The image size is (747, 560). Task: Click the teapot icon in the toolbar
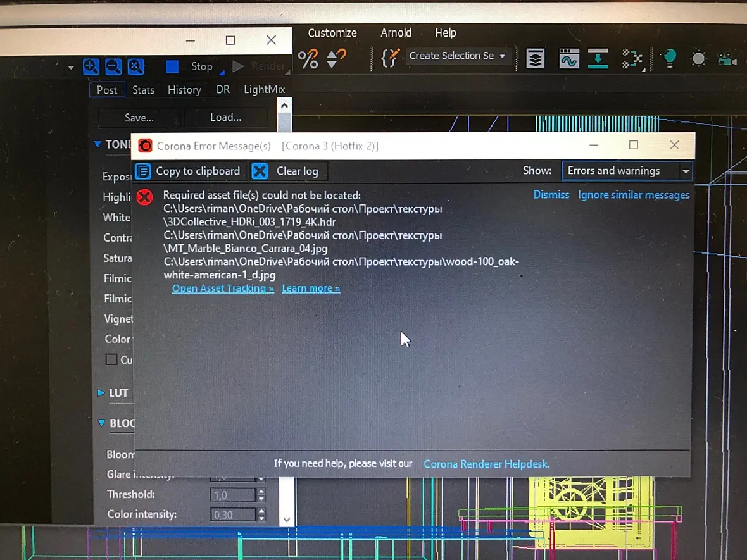pos(727,59)
